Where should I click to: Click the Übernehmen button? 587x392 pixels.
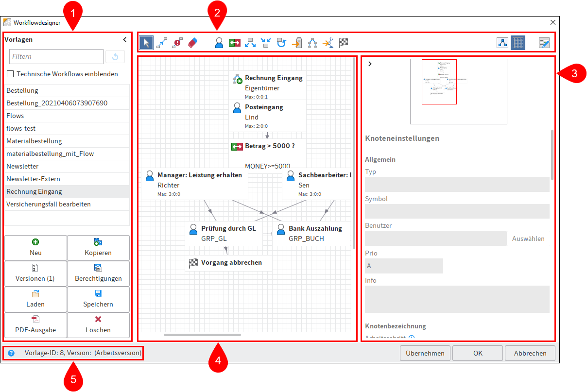tap(425, 353)
